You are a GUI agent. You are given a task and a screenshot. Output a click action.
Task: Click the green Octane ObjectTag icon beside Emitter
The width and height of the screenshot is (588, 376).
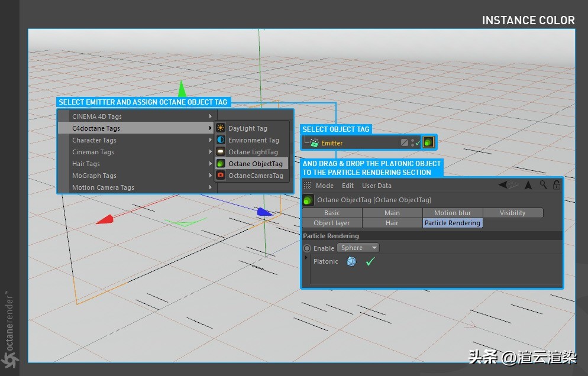coord(428,142)
